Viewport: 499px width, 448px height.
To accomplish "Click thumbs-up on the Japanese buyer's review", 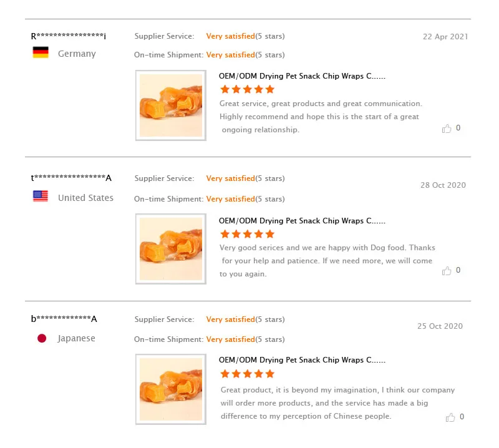I will [x=450, y=417].
